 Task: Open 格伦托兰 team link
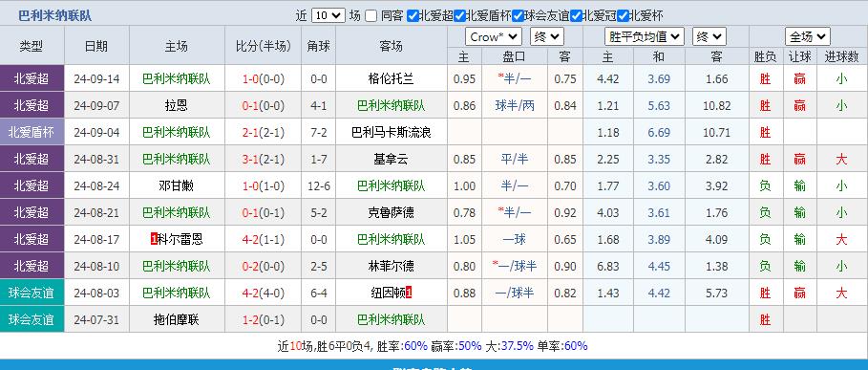391,78
